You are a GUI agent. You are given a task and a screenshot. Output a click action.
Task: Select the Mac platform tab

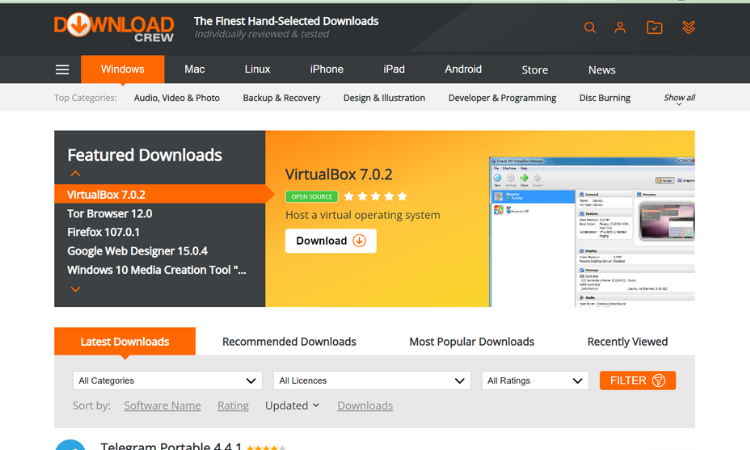(x=194, y=69)
